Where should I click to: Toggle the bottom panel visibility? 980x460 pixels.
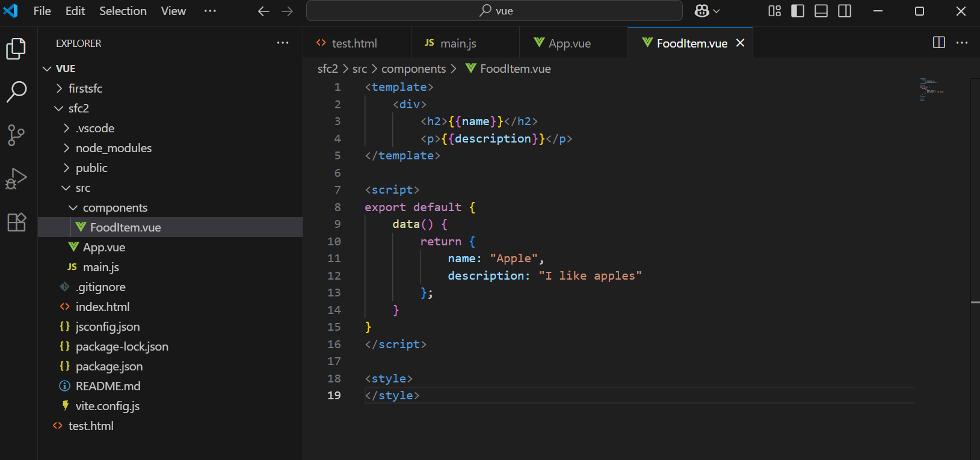tap(821, 11)
